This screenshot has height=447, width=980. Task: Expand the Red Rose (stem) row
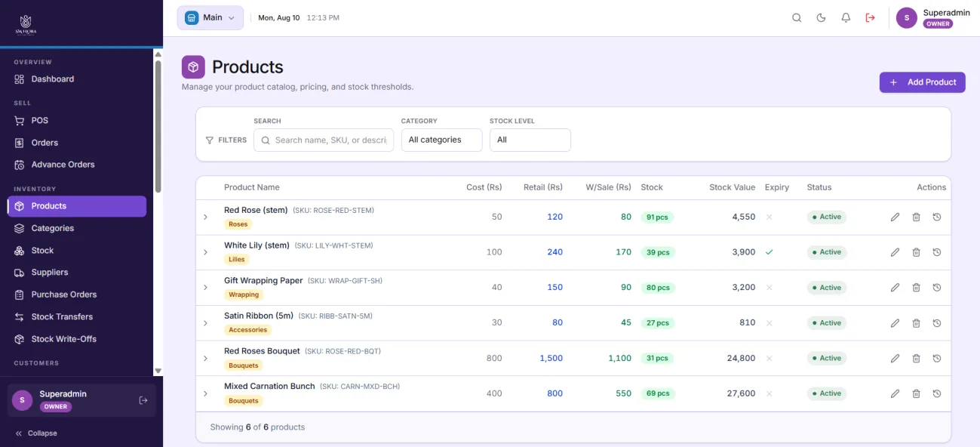(205, 217)
